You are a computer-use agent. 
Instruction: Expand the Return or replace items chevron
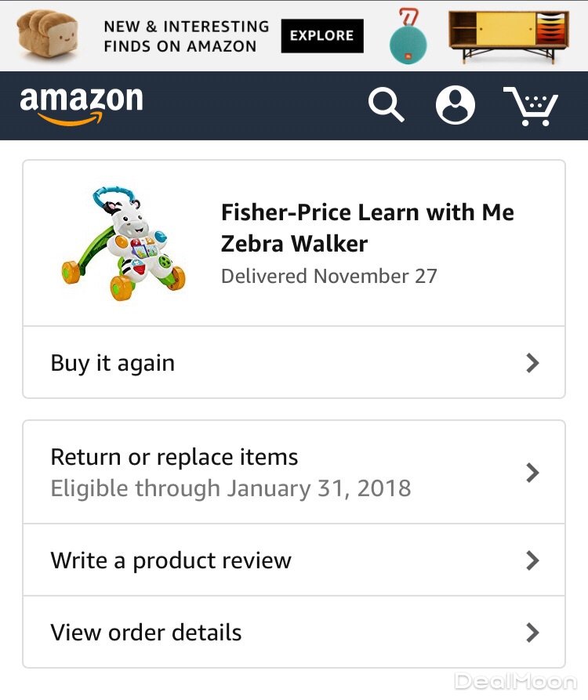(532, 473)
